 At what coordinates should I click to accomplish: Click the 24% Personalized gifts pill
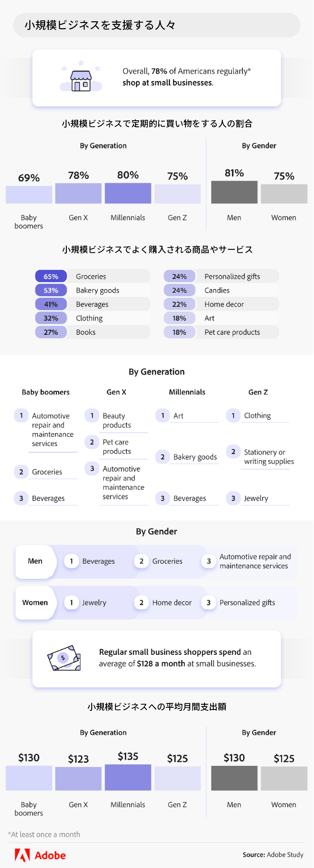coord(179,277)
